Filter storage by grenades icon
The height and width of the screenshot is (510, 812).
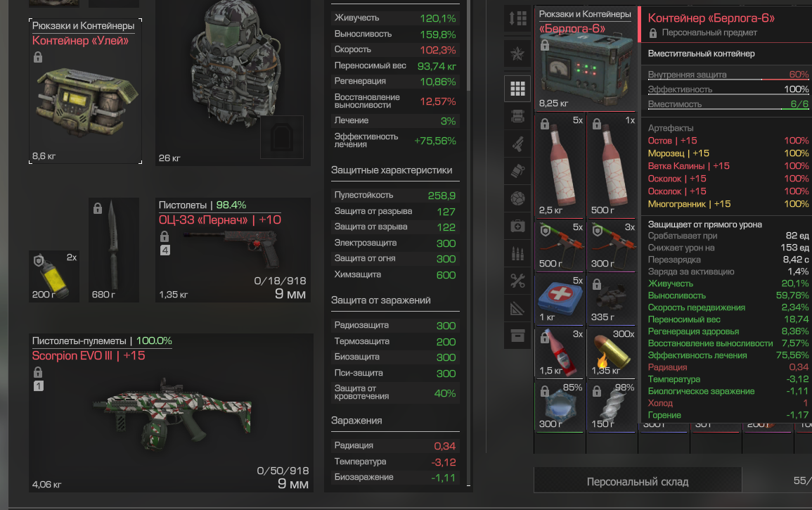click(517, 171)
